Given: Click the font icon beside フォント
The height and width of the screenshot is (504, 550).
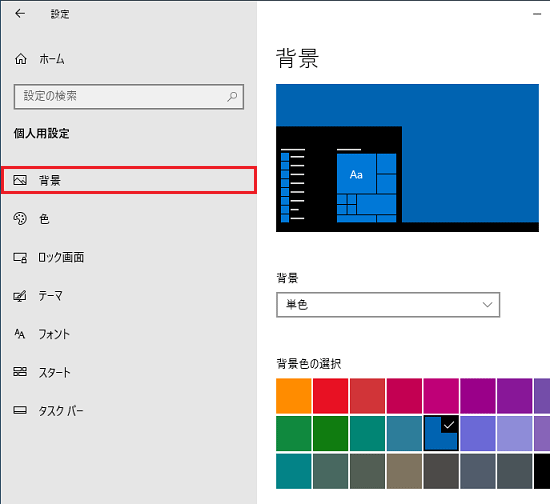Looking at the screenshot, I should pos(20,334).
